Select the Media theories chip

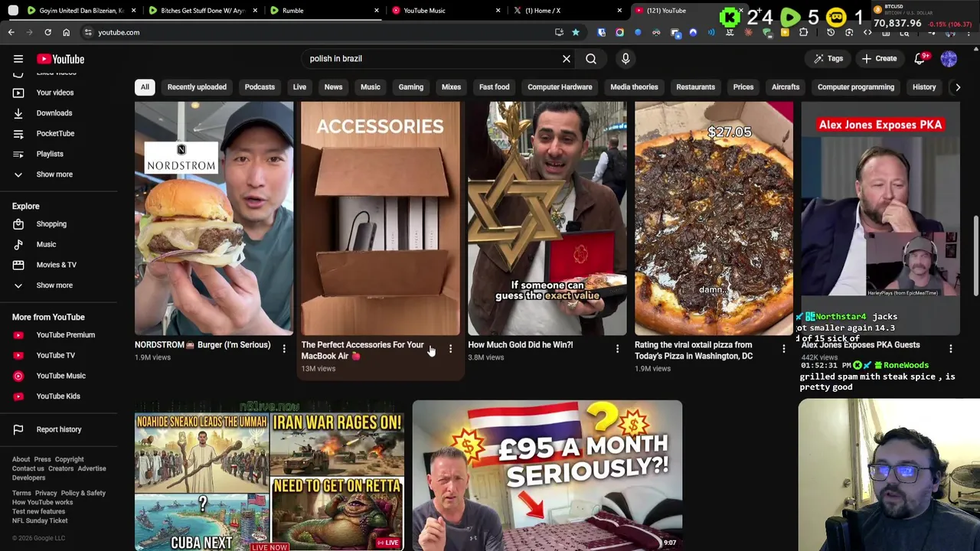click(x=634, y=87)
